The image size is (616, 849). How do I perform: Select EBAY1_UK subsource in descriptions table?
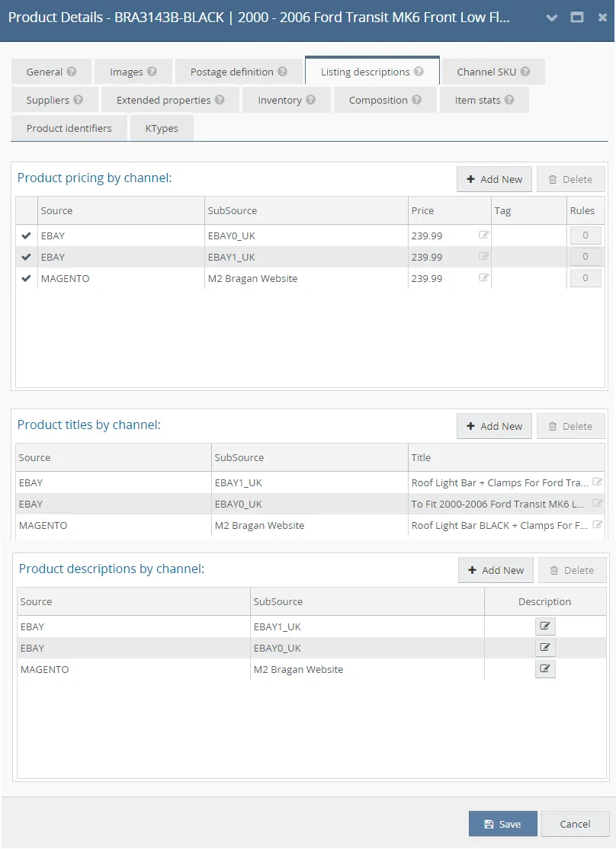click(x=277, y=626)
